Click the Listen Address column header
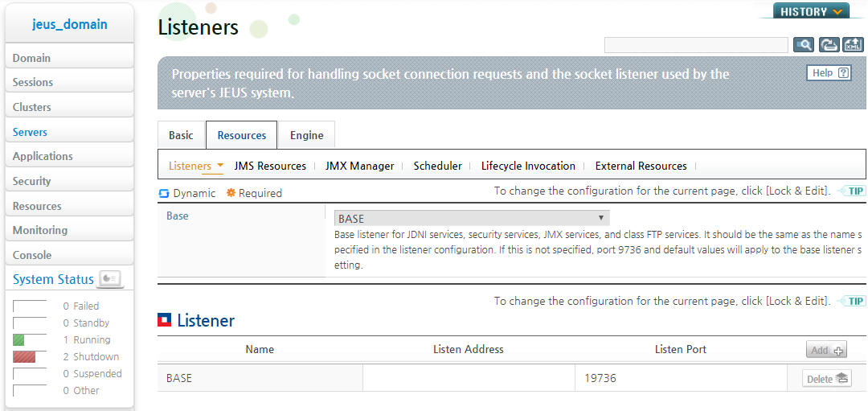The height and width of the screenshot is (411, 868). 469,350
